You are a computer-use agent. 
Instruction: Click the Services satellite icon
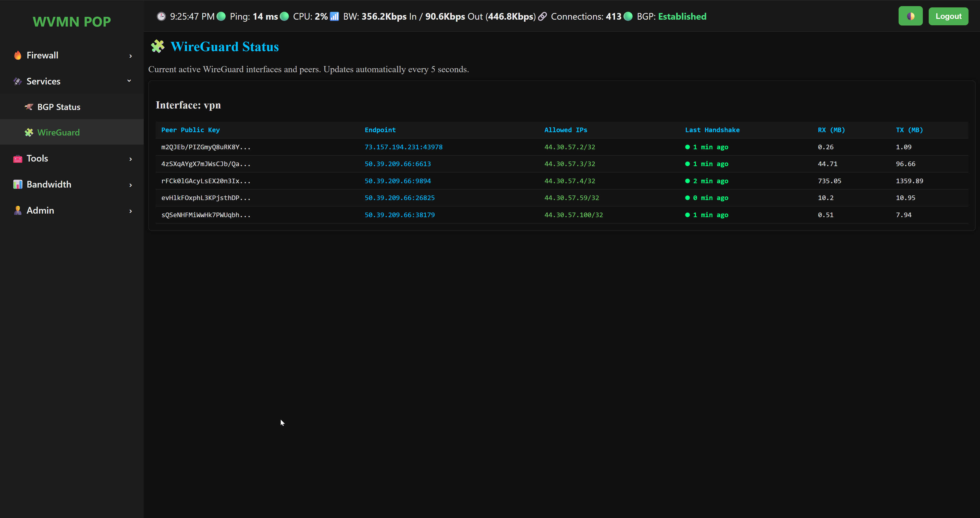(18, 81)
